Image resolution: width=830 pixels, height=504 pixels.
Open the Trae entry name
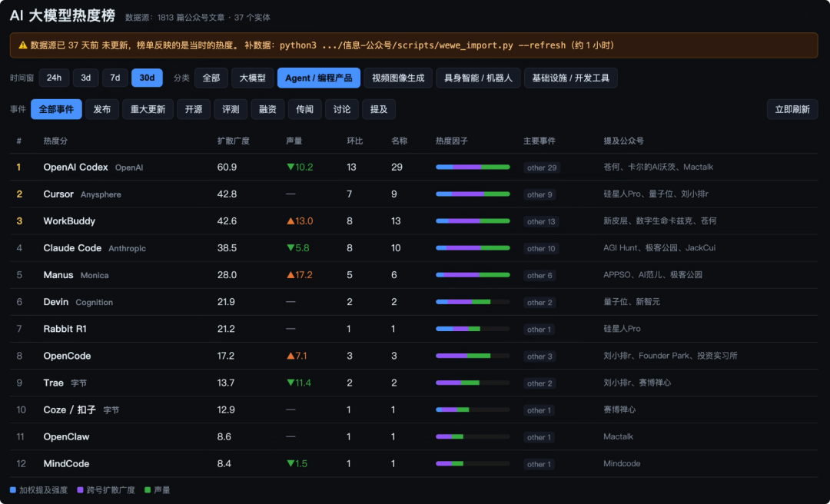54,383
